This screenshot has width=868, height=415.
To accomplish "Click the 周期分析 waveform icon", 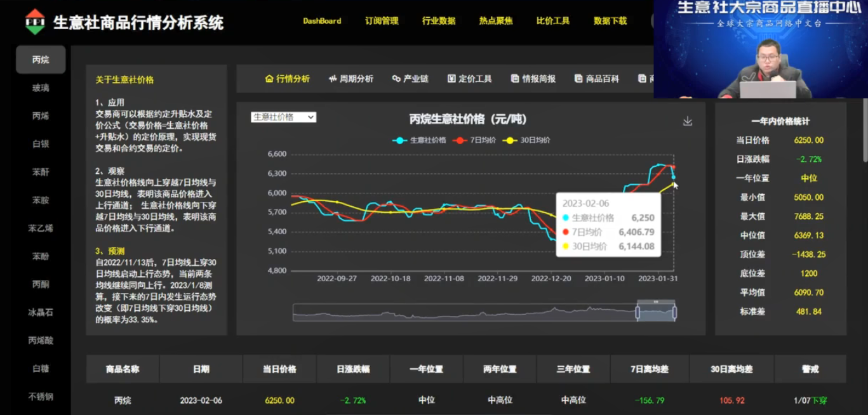I will [x=333, y=79].
